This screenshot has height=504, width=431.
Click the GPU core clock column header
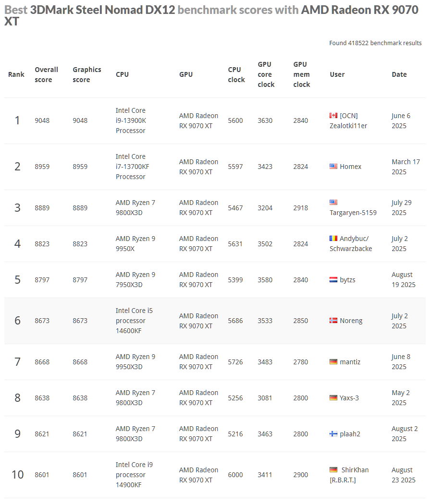[x=266, y=74]
